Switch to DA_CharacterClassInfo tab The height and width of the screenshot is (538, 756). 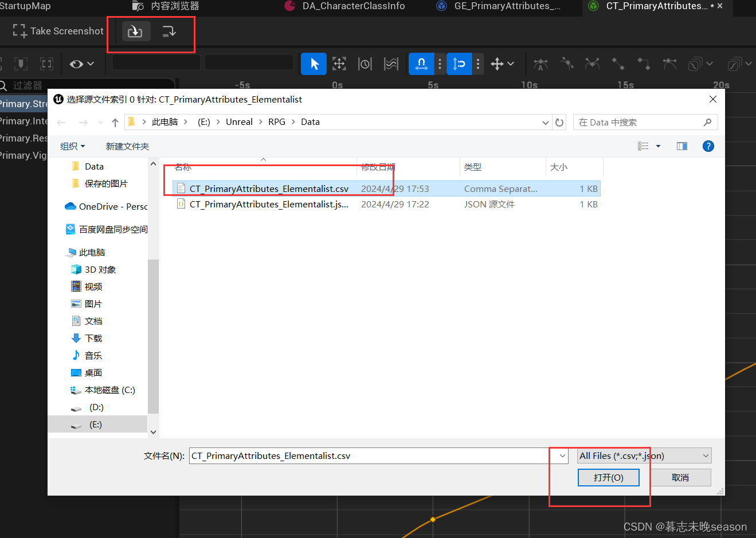point(345,6)
